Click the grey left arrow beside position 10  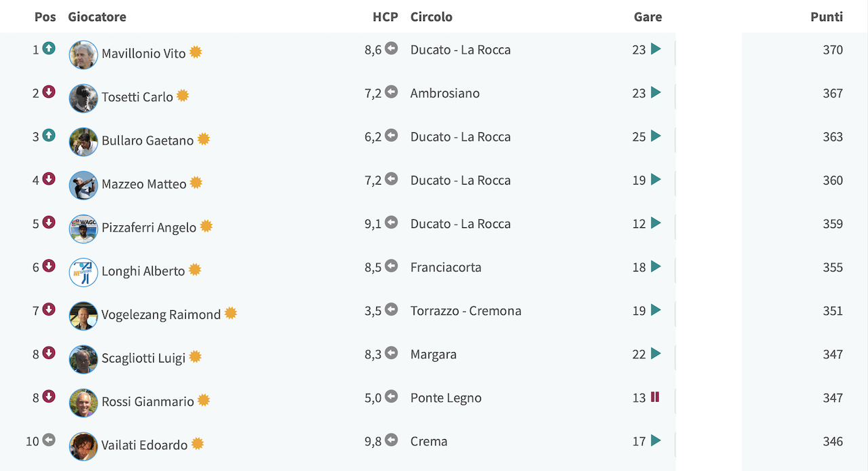coord(48,440)
